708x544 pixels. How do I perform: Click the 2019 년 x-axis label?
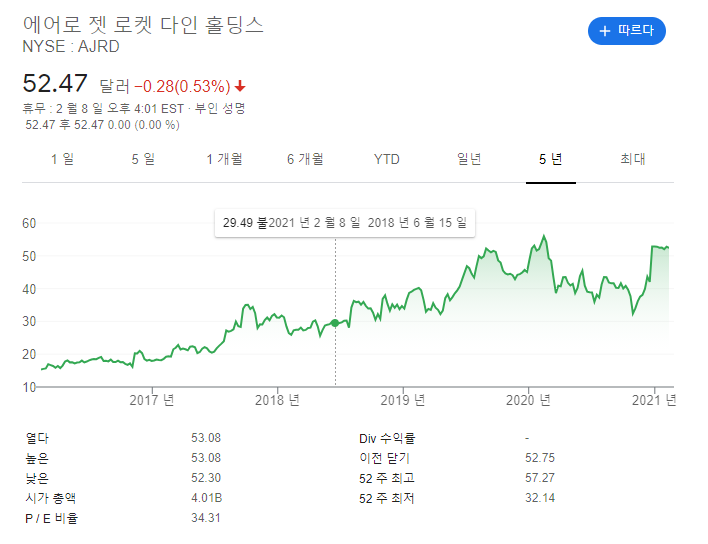[x=403, y=400]
